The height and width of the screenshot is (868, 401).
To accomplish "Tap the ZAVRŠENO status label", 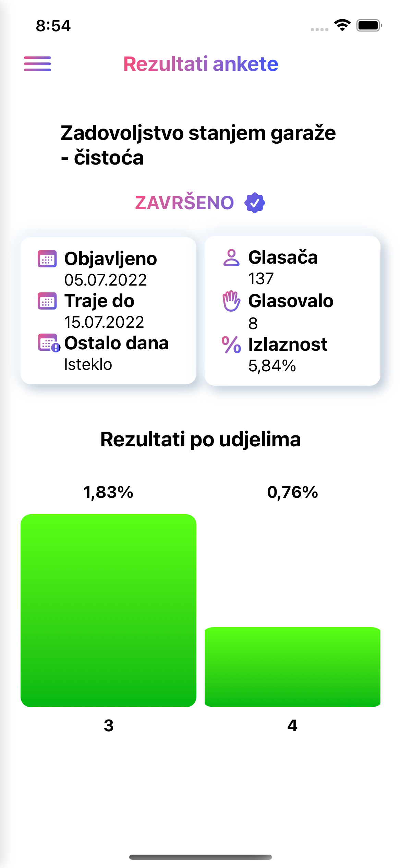I will pos(184,203).
